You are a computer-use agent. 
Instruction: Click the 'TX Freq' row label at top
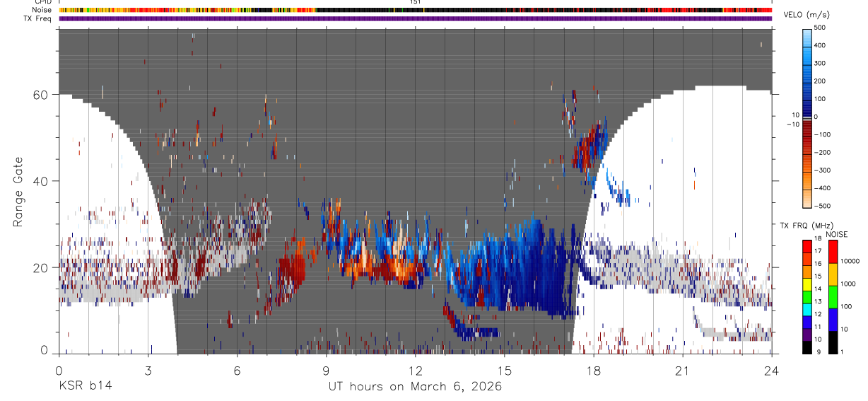39,18
